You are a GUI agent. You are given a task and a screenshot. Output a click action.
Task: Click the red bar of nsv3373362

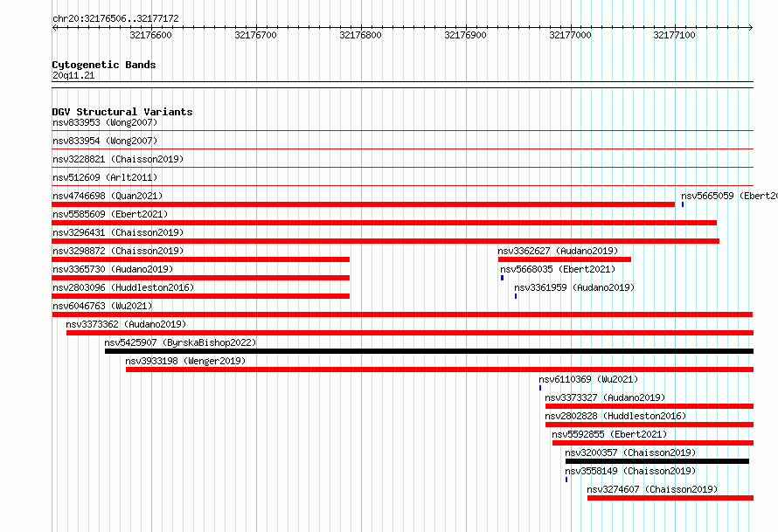click(x=410, y=333)
